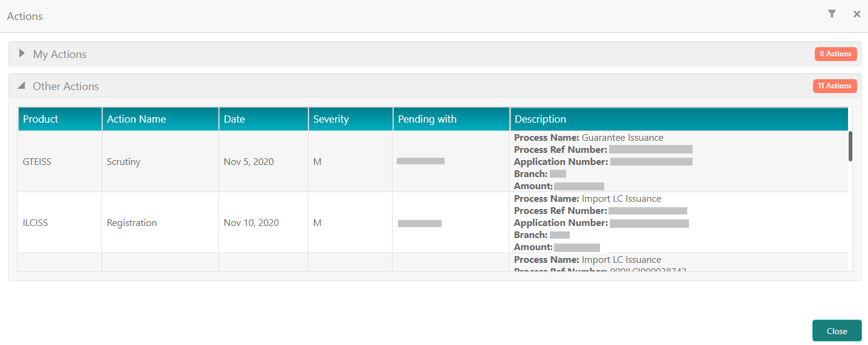Click the Pending with column header
The image size is (868, 345).
coord(451,119)
